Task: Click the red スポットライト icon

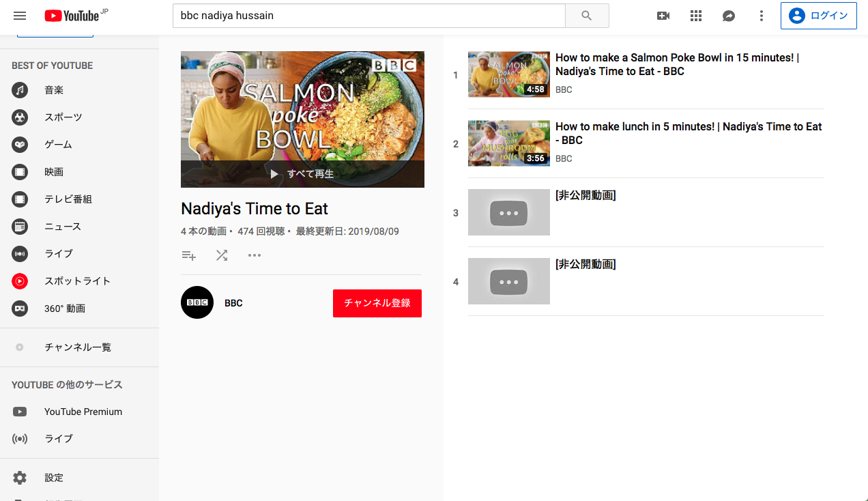Action: tap(20, 281)
